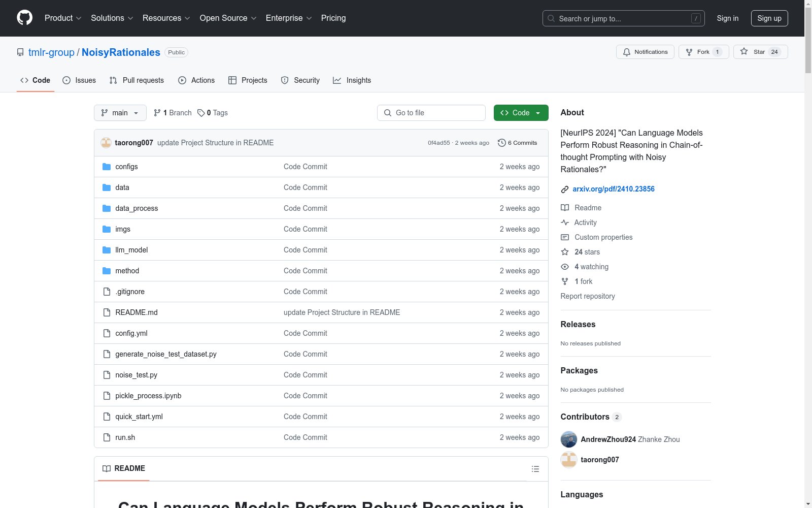Click the star icon next to 24 stars
This screenshot has width=812, height=508.
pos(565,252)
